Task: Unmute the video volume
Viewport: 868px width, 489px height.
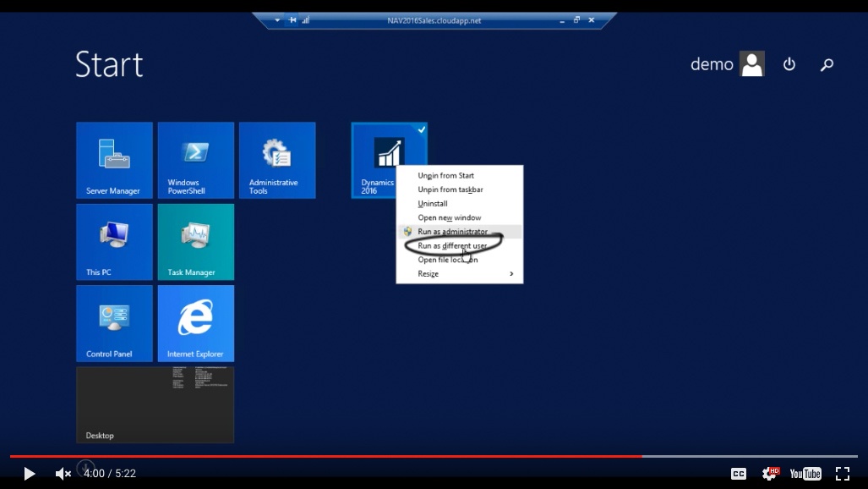Action: coord(63,474)
